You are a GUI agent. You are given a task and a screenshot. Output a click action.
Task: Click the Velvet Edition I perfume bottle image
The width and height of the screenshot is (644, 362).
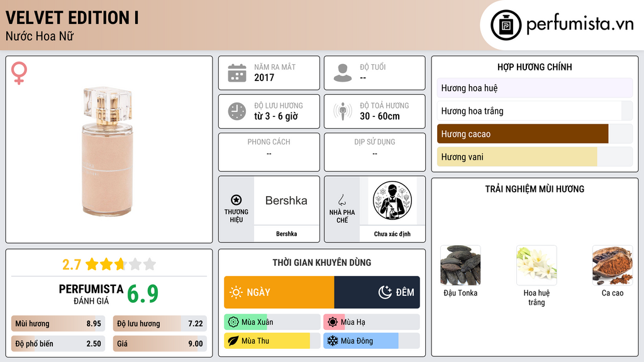coord(108,151)
